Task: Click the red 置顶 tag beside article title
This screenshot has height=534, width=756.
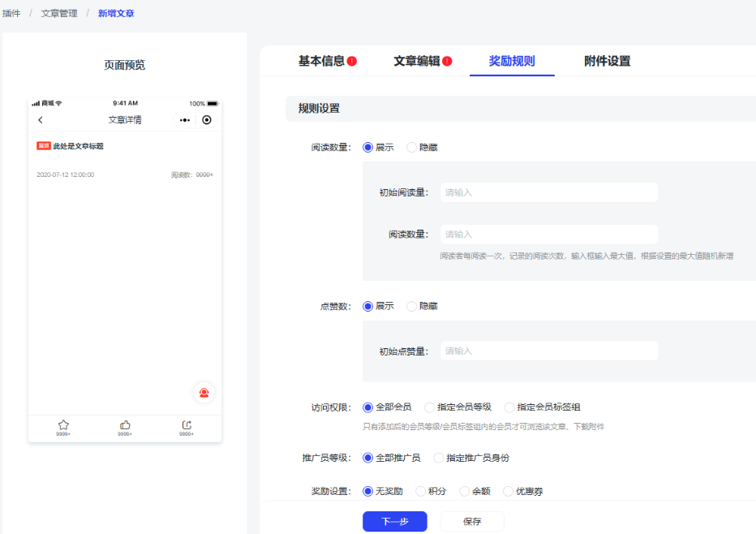Action: point(44,146)
